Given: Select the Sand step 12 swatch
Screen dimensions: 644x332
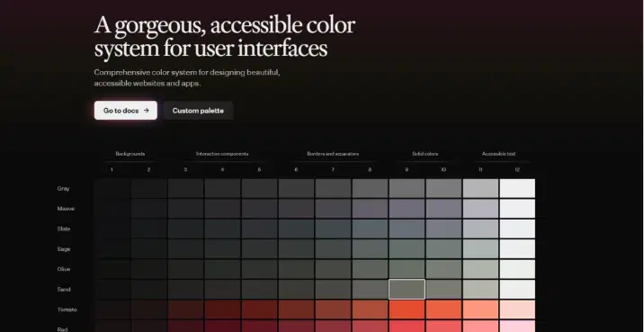Looking at the screenshot, I should (x=517, y=290).
